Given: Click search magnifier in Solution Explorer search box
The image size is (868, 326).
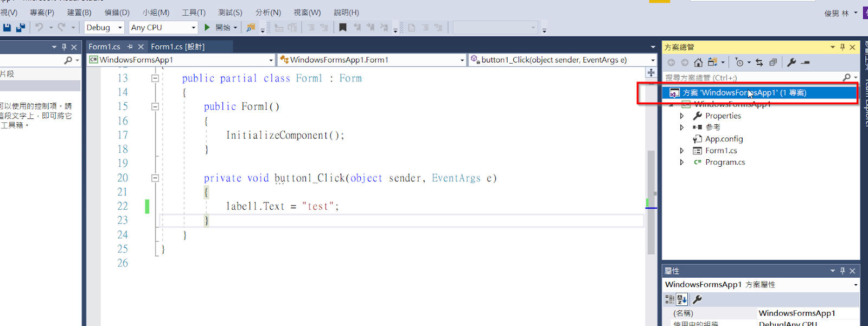Looking at the screenshot, I should (847, 78).
